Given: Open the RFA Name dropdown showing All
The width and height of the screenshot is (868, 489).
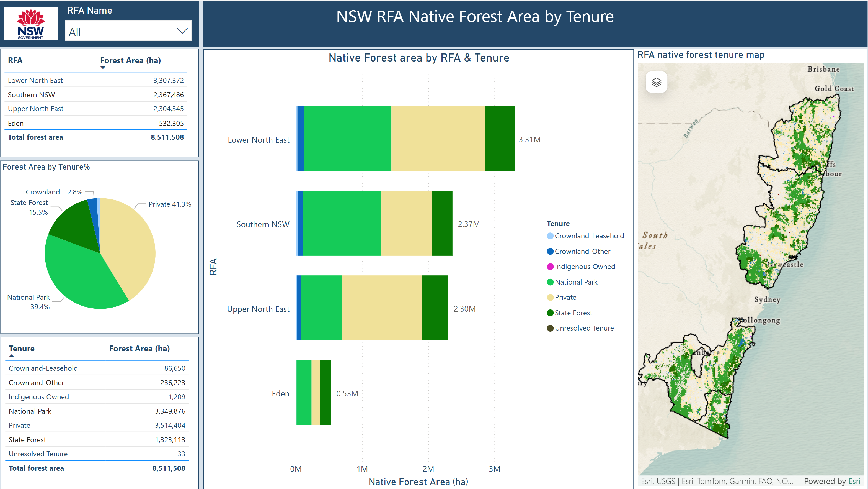Looking at the screenshot, I should tap(128, 31).
